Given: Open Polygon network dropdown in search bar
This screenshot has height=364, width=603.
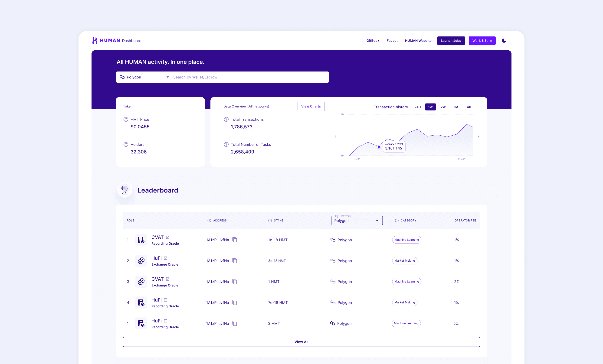Looking at the screenshot, I should click(144, 77).
